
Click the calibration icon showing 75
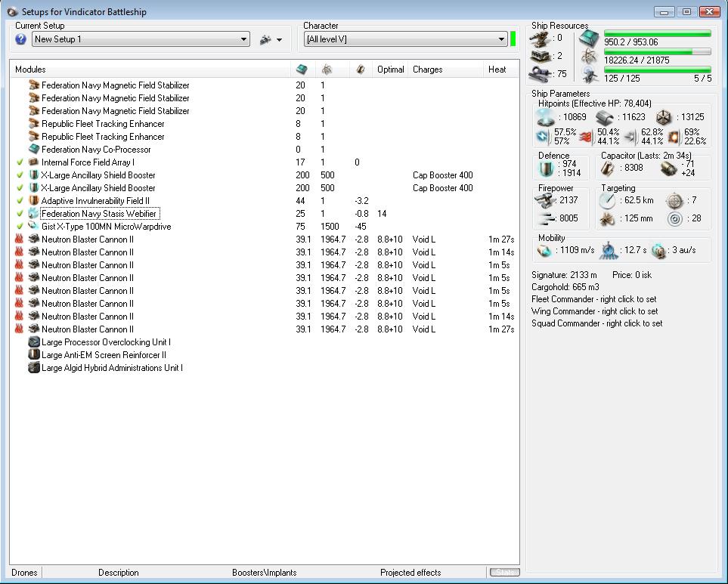(540, 73)
